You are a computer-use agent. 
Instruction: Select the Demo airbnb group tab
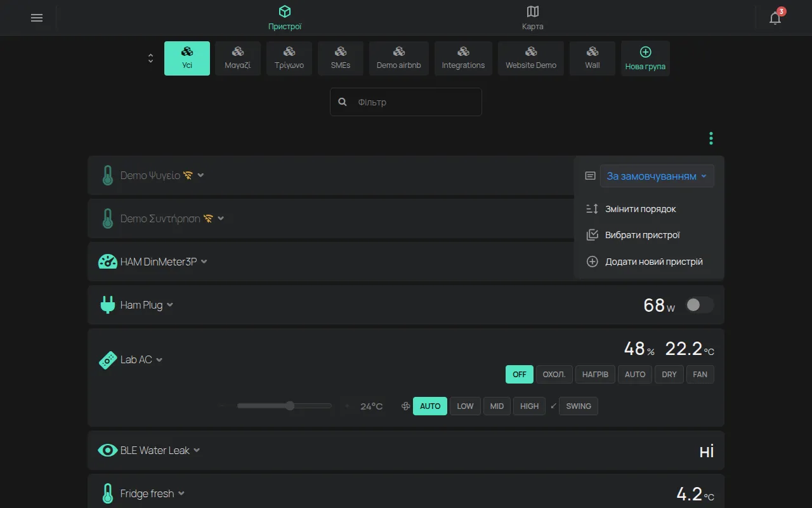pyautogui.click(x=399, y=58)
